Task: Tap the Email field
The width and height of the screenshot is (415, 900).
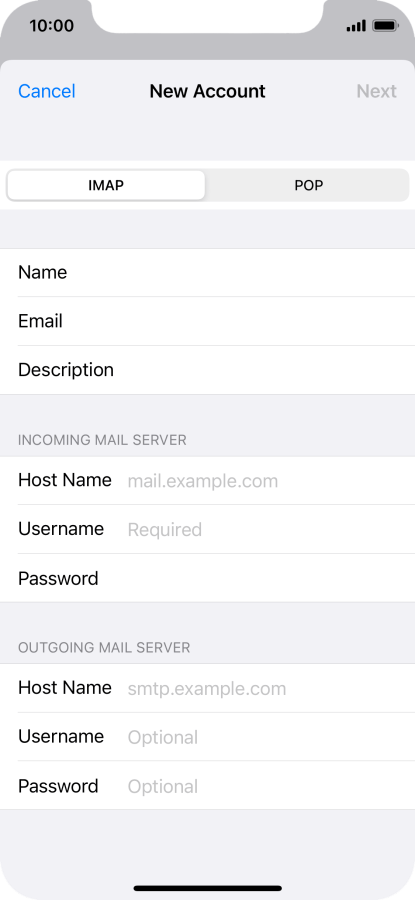Action: pyautogui.click(x=207, y=321)
